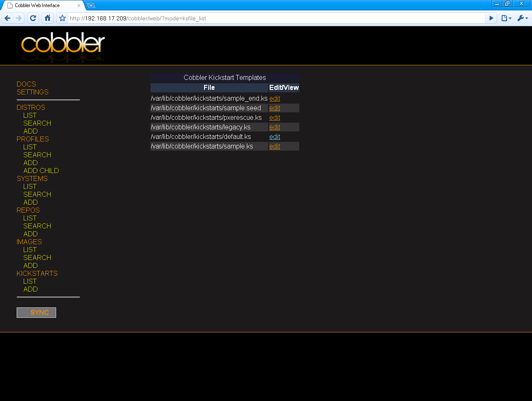532x401 pixels.
Task: Open SETTINGS from the sidebar
Action: (x=32, y=92)
